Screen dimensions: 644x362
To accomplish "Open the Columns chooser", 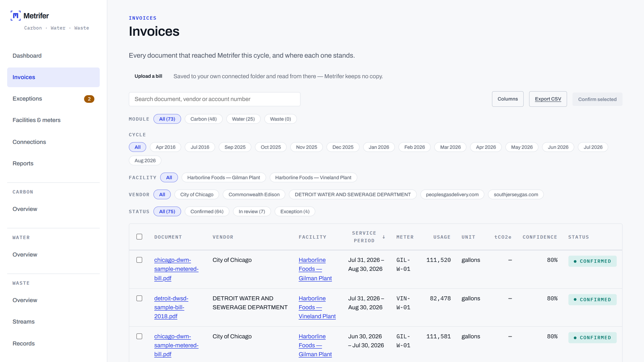I will click(508, 99).
